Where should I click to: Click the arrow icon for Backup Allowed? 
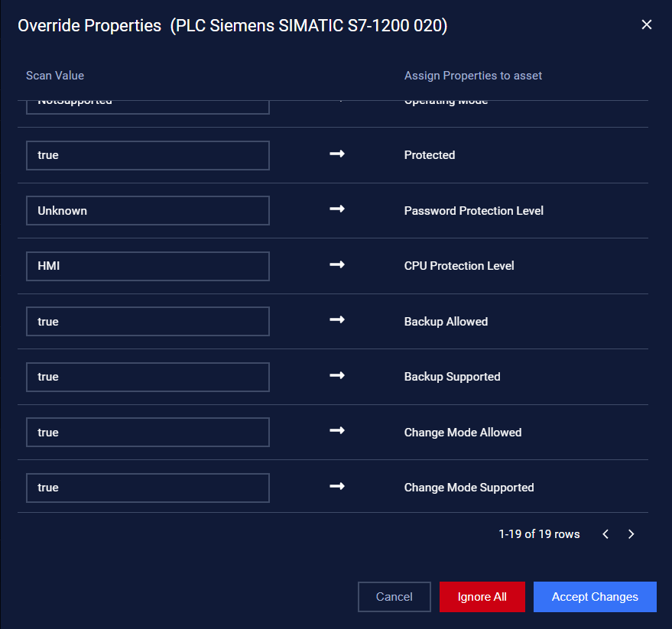(x=337, y=320)
